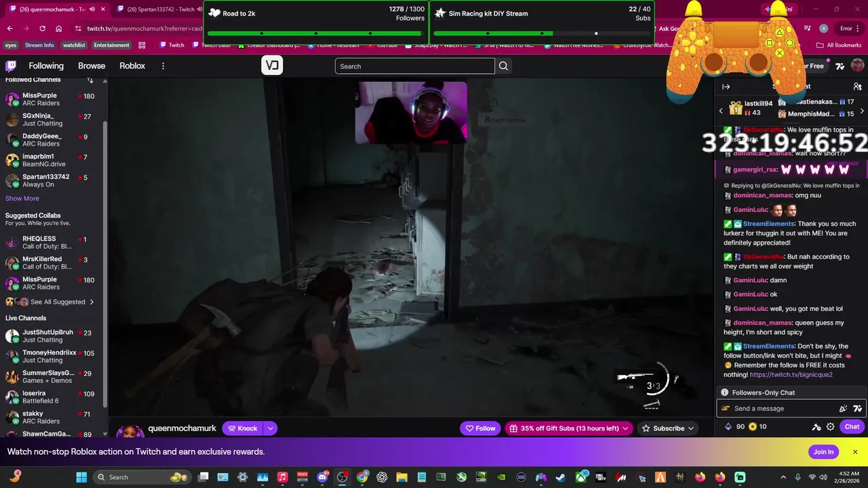The image size is (868, 488).
Task: Open loserira Battlefield 6 channel
Action: tap(50, 397)
